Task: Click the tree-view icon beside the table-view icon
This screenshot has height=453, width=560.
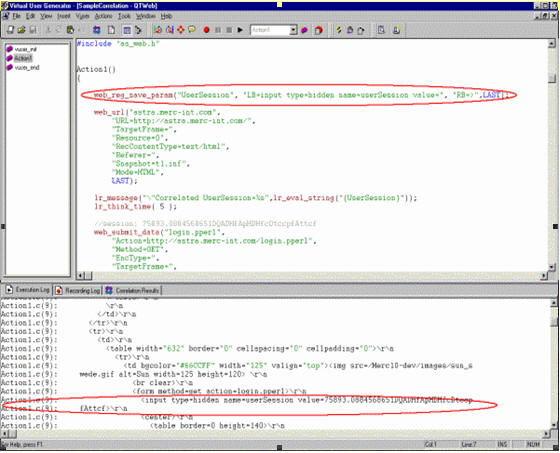Action: click(139, 30)
